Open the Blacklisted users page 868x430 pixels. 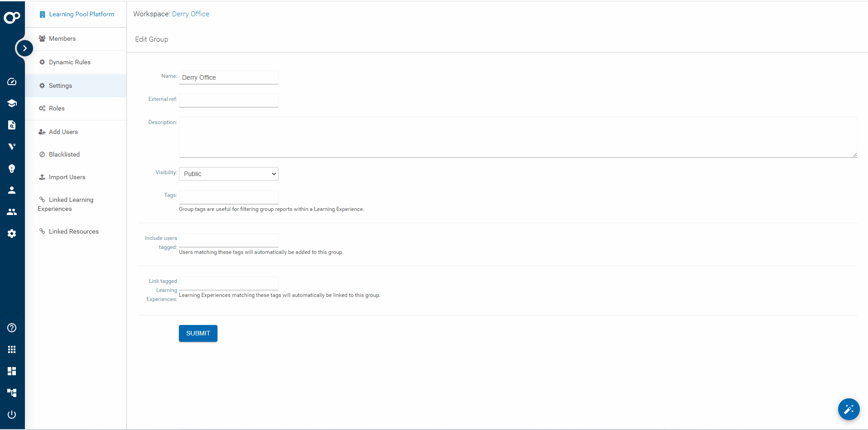coord(64,155)
